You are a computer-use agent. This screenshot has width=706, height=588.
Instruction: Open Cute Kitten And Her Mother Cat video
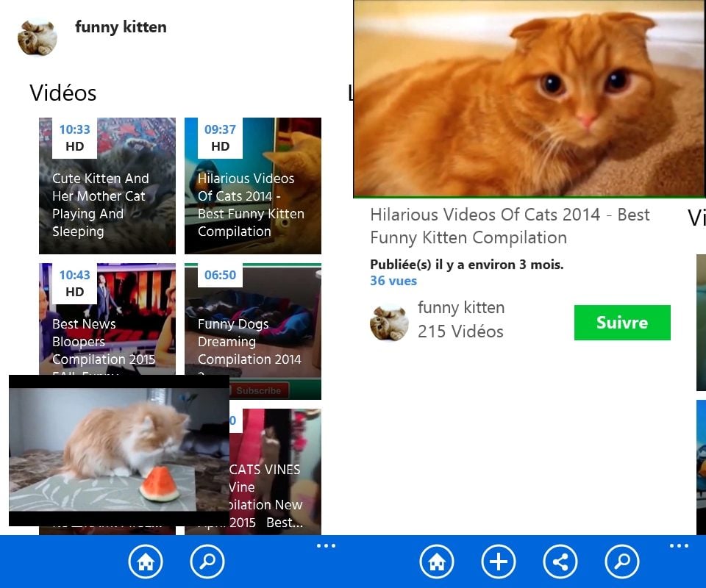click(x=107, y=186)
